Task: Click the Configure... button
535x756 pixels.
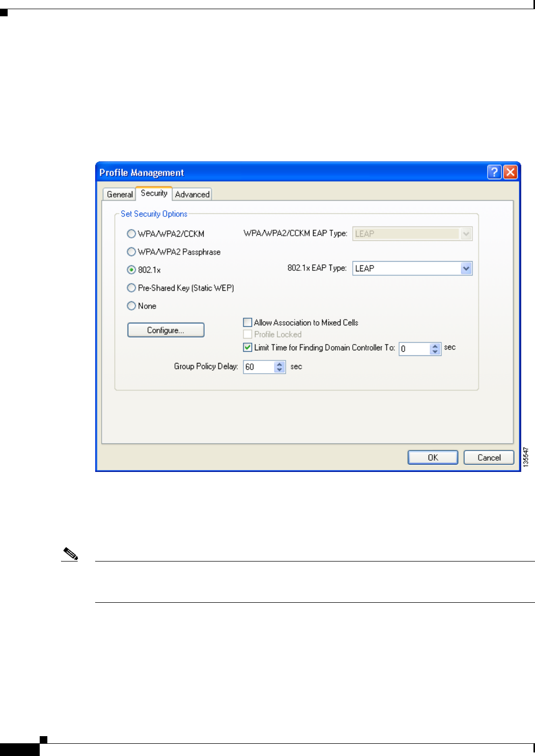Action: pyautogui.click(x=166, y=330)
